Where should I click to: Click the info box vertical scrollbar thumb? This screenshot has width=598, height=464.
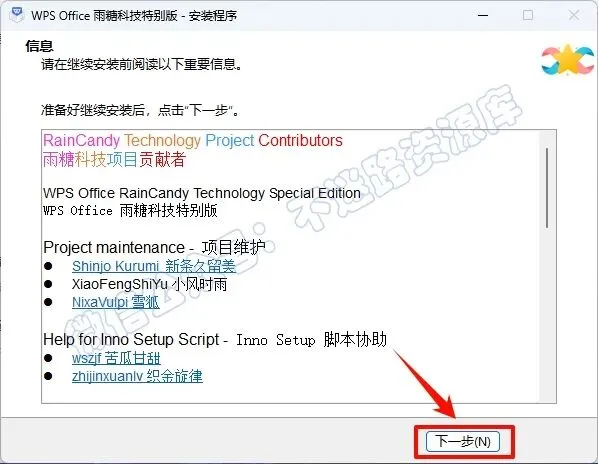pos(547,188)
